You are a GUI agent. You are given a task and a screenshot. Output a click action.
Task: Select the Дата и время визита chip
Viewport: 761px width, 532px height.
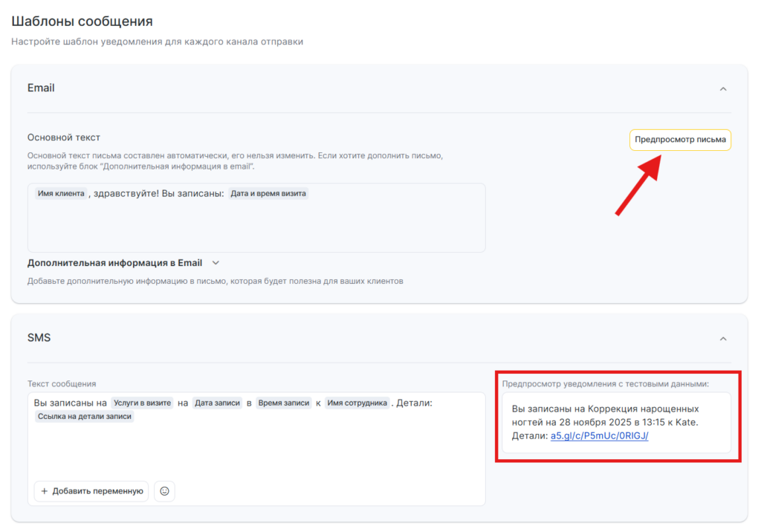268,194
